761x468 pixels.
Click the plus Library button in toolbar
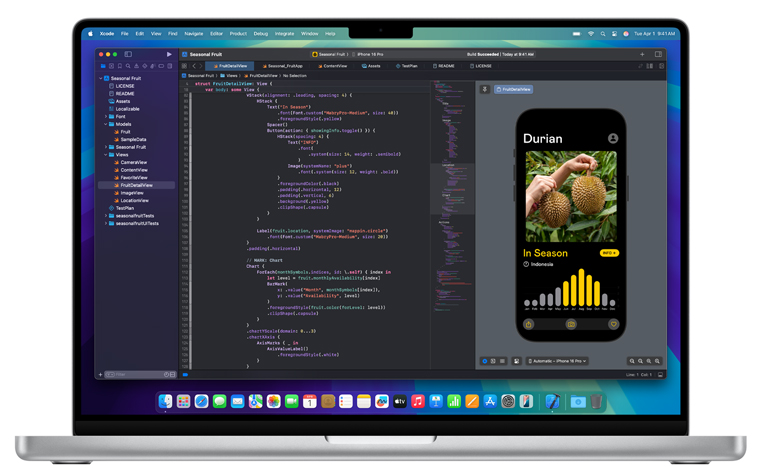click(x=642, y=54)
